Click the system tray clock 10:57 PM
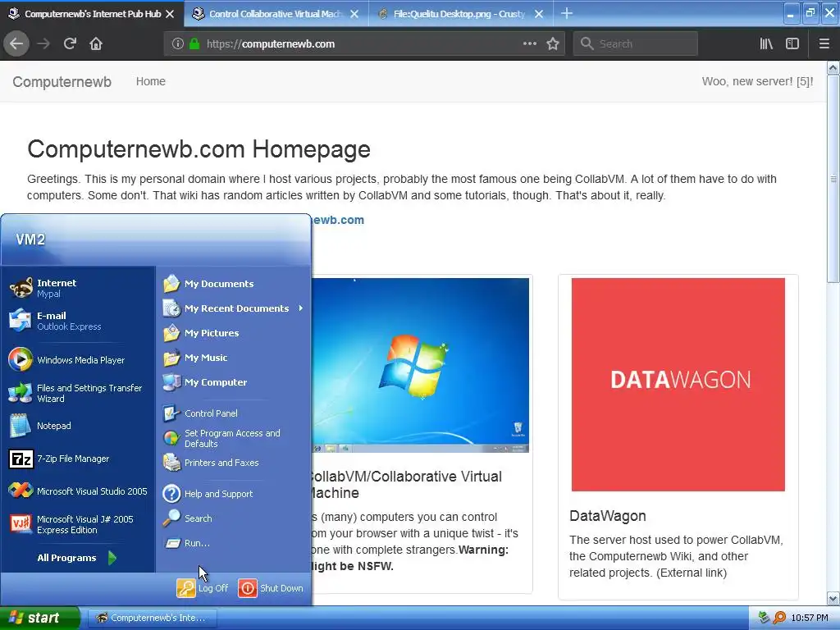Image resolution: width=840 pixels, height=630 pixels. (810, 619)
